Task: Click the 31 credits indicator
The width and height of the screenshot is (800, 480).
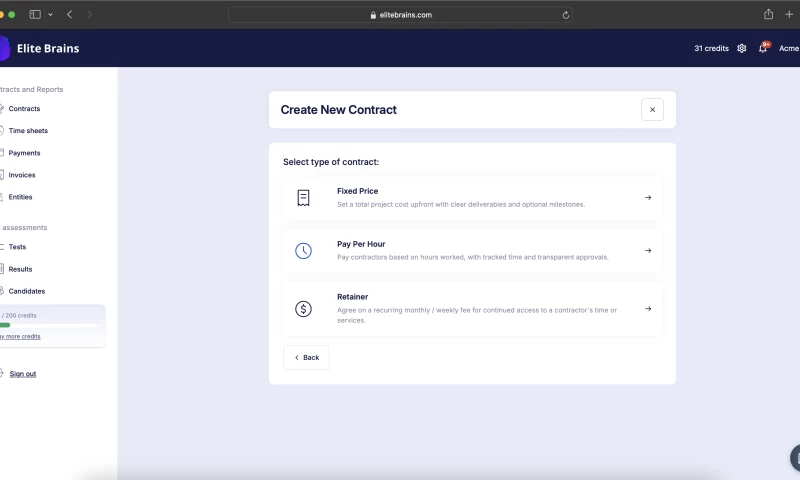Action: [x=711, y=48]
